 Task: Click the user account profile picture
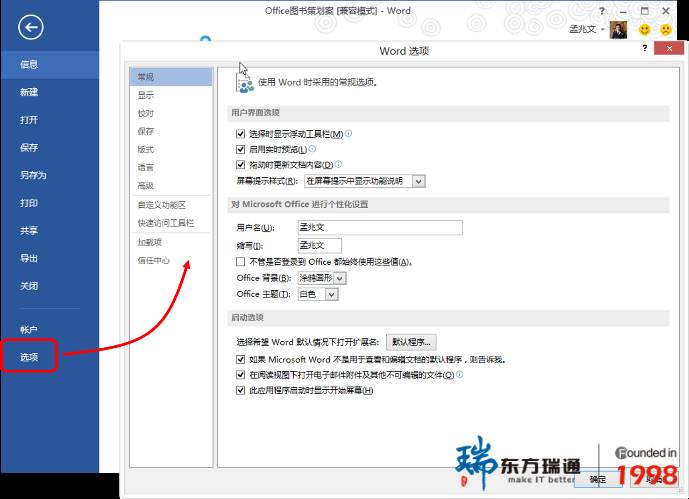pyautogui.click(x=618, y=30)
